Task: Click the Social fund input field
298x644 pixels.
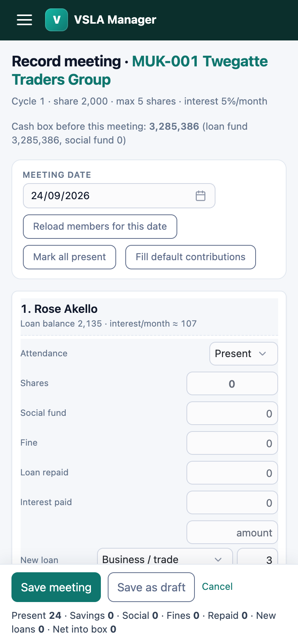Action: tap(232, 413)
